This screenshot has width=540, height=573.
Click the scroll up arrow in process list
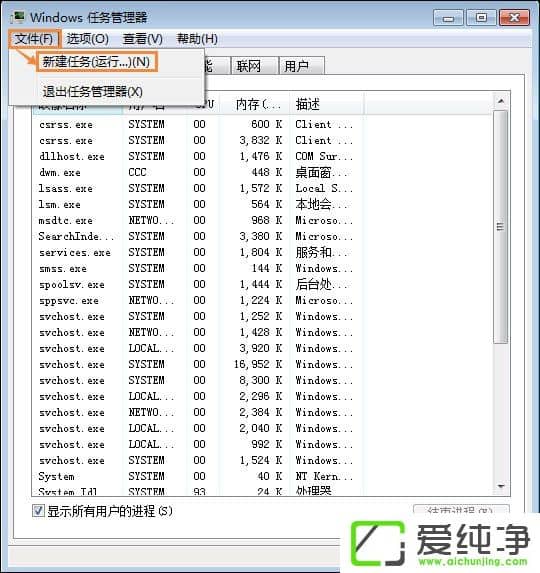tap(501, 101)
